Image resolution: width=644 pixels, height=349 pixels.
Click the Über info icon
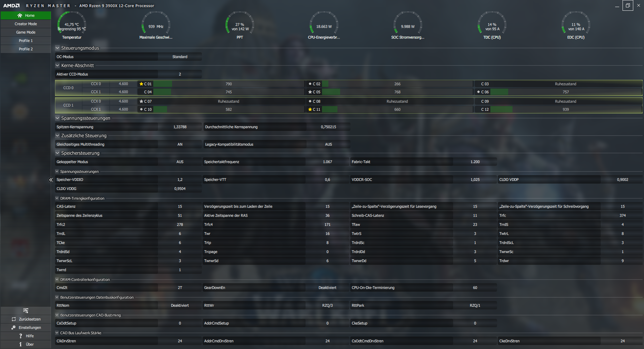pyautogui.click(x=20, y=344)
